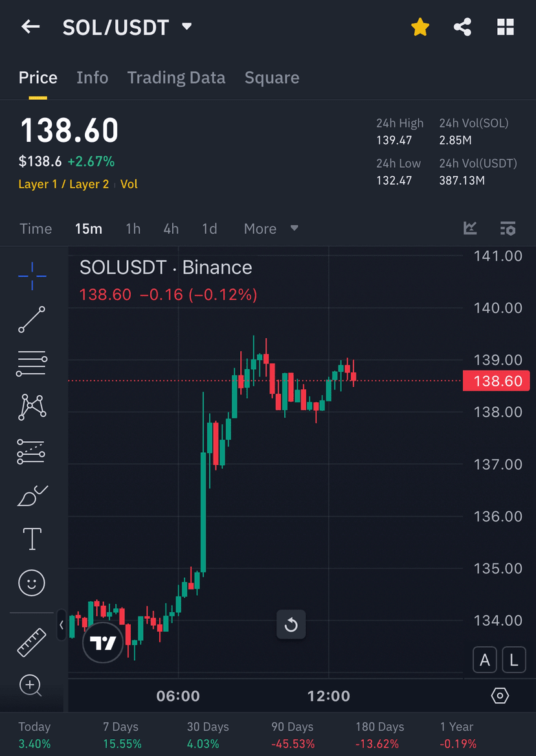Open the grid menu icon
536x756 pixels.
click(505, 27)
